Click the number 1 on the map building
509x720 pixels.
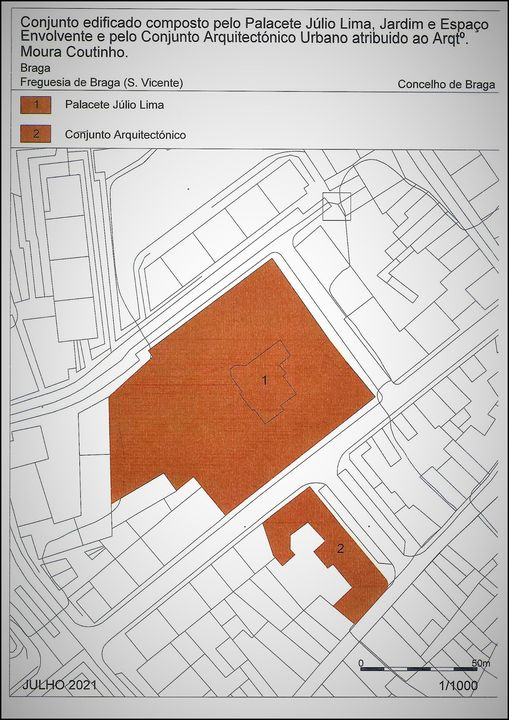coord(264,380)
